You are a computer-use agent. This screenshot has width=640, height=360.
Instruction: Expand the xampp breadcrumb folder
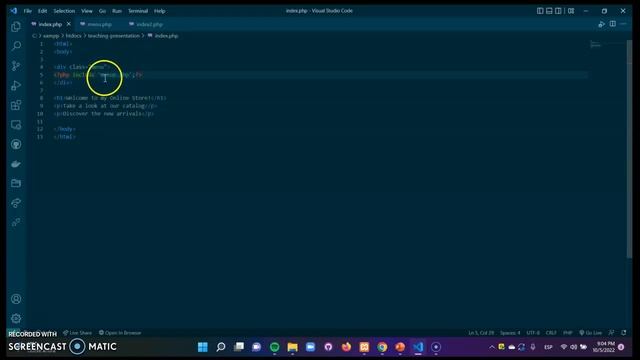pos(51,36)
